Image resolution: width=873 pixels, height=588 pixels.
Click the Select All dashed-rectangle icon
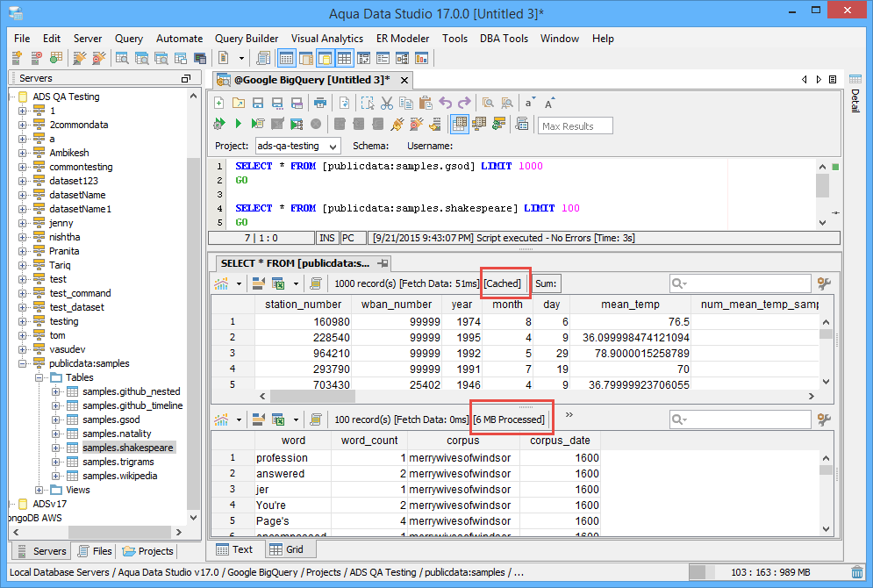368,103
